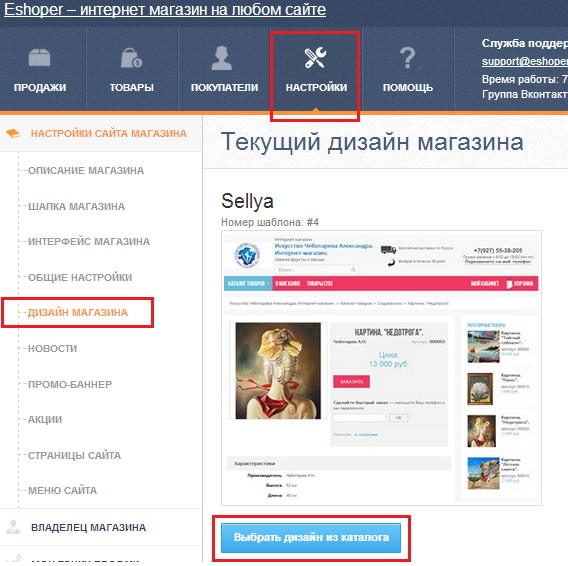The width and height of the screenshot is (568, 566).
Task: Open Промо-баннер settings
Action: click(70, 384)
